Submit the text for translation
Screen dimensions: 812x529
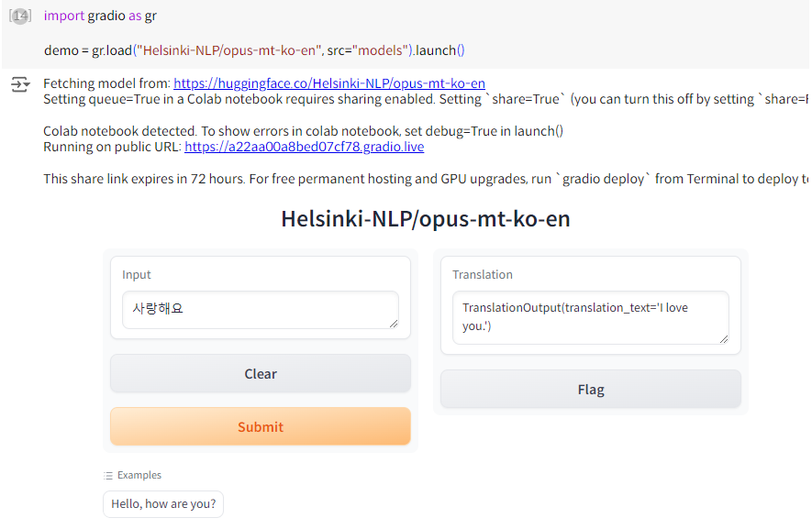click(x=260, y=426)
